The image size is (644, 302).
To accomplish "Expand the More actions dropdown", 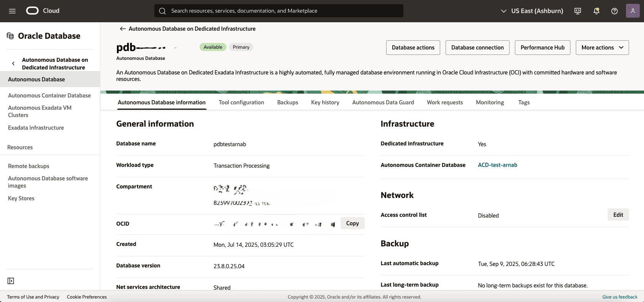I will [x=602, y=48].
